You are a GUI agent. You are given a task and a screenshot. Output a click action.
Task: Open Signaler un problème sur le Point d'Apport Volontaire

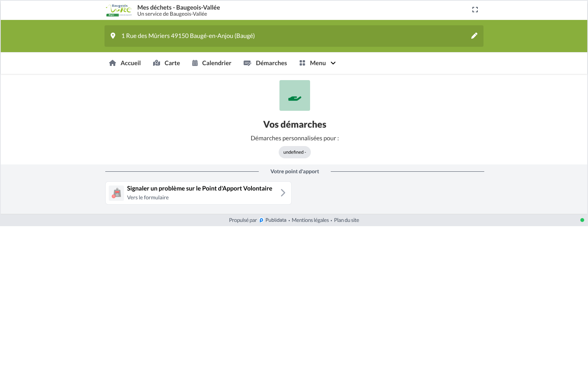[198, 193]
